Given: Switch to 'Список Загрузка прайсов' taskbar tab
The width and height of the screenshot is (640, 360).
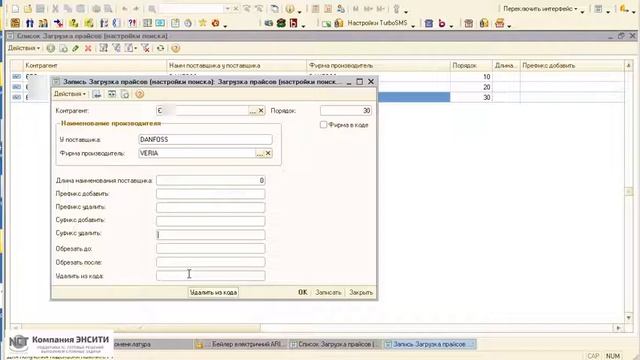Looking at the screenshot, I should tap(335, 344).
